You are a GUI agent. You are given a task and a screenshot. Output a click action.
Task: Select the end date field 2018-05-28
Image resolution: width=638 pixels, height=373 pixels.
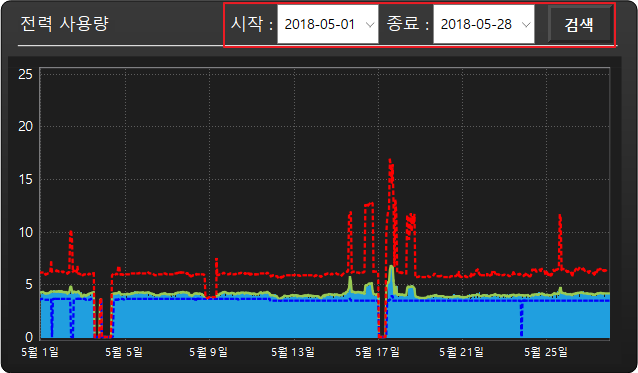click(x=484, y=24)
